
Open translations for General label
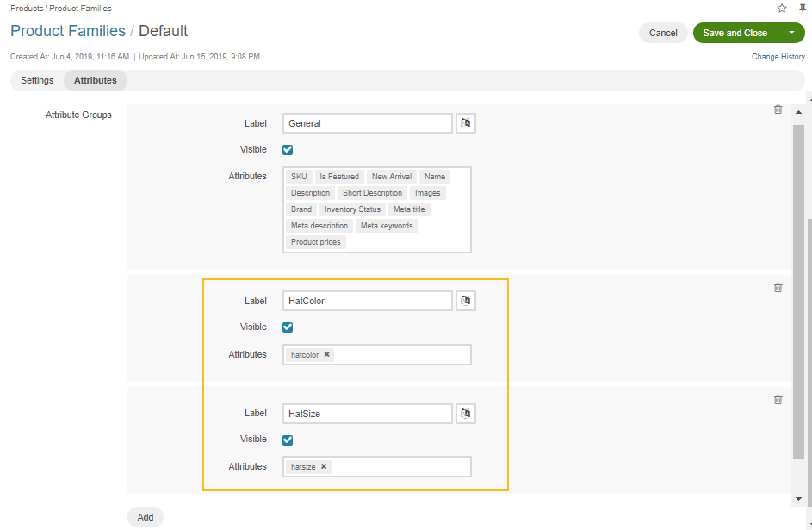click(465, 123)
